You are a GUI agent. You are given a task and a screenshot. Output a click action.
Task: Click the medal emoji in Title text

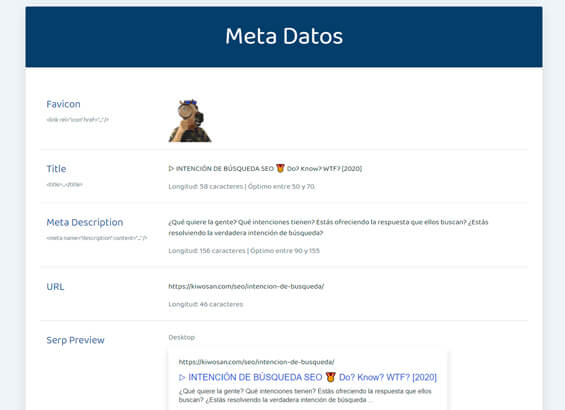[280, 168]
